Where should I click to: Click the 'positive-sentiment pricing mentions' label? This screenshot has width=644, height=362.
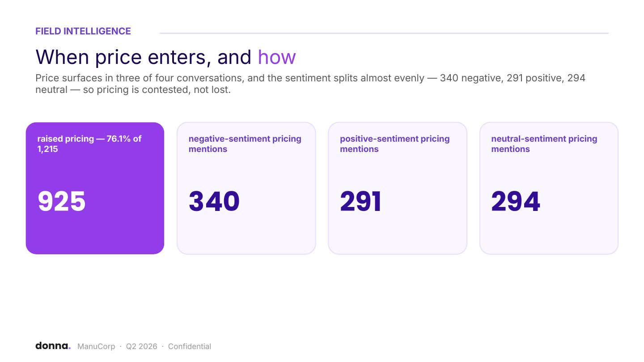395,144
